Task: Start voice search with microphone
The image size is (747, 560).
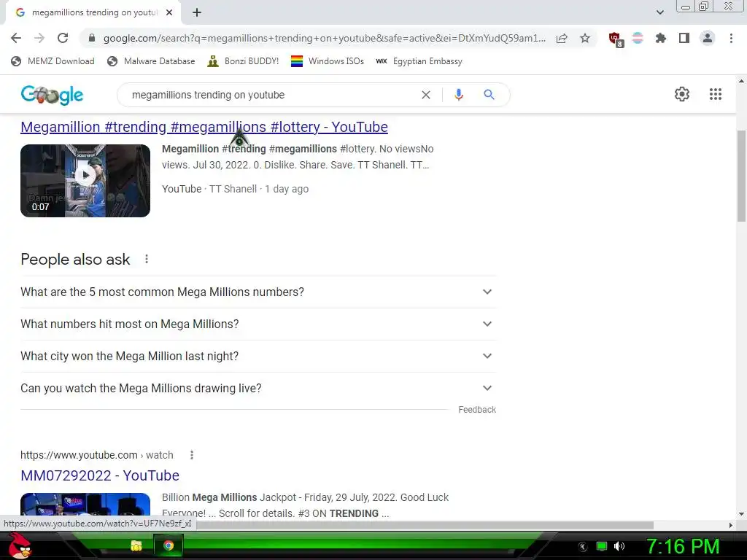Action: (458, 95)
